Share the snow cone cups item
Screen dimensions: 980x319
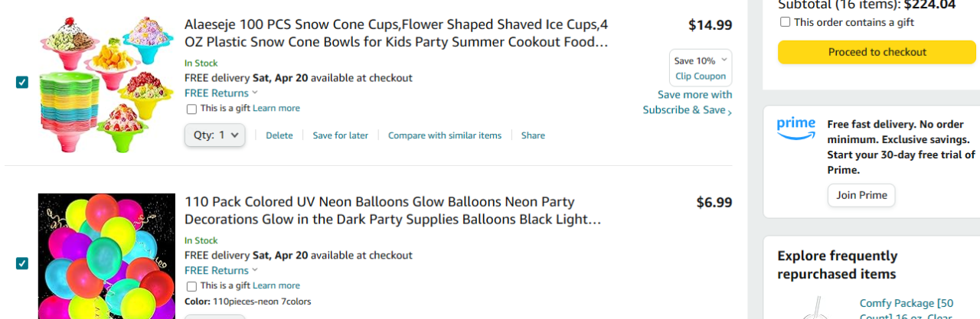[x=533, y=135]
